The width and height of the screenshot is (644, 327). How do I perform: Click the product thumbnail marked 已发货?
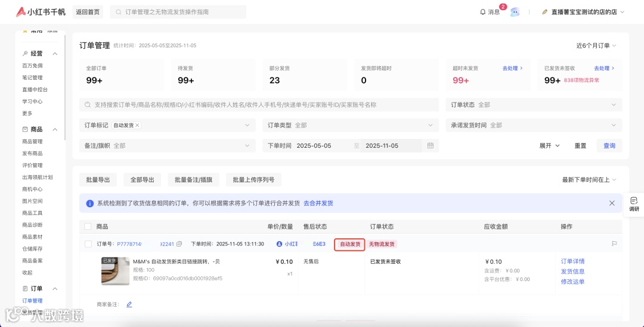click(116, 271)
